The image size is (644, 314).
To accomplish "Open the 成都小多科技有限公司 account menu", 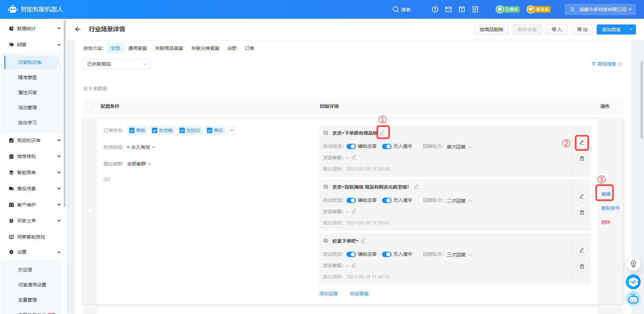I will [x=600, y=9].
